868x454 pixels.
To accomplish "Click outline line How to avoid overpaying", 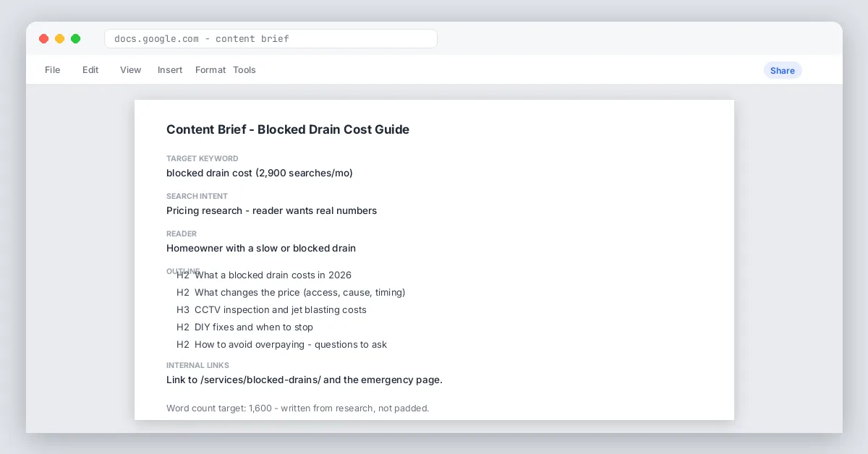I will 281,344.
